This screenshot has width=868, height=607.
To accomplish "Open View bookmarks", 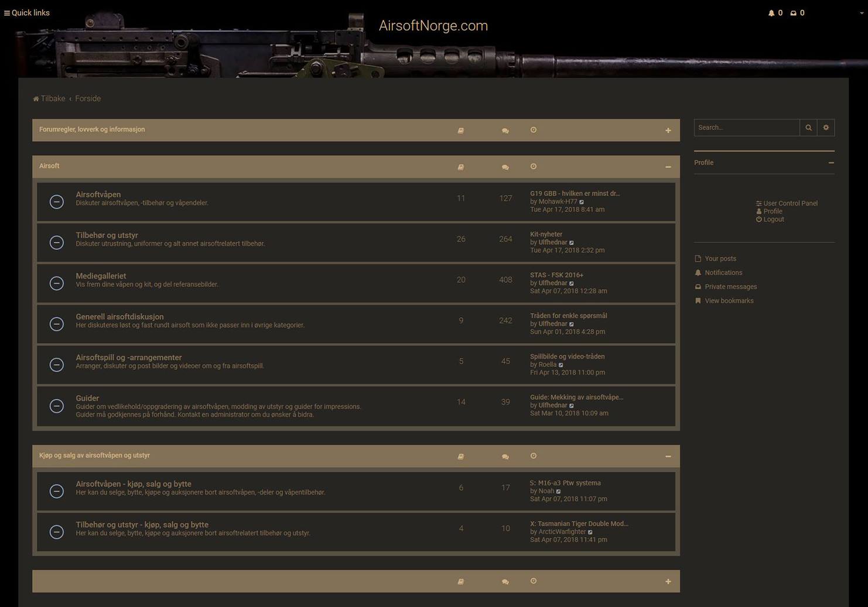I will [x=724, y=301].
